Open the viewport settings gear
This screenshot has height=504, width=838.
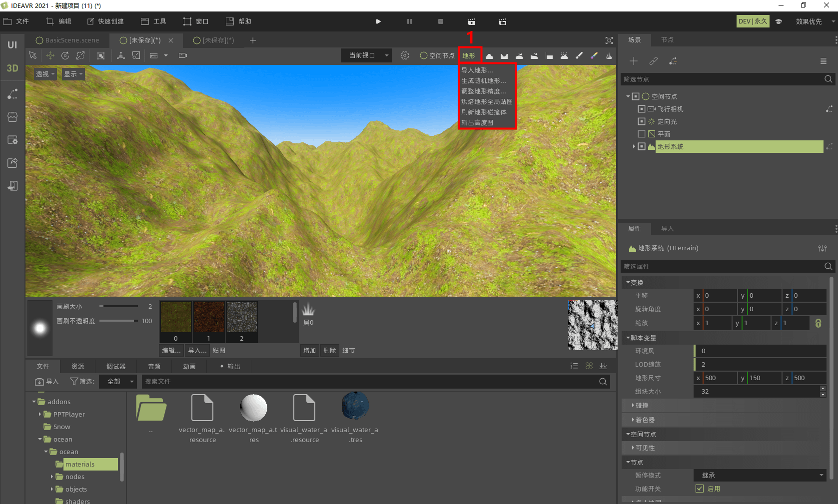(x=405, y=55)
